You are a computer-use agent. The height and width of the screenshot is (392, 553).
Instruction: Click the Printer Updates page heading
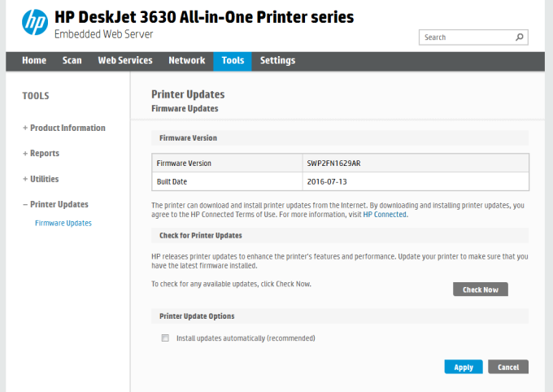point(188,94)
